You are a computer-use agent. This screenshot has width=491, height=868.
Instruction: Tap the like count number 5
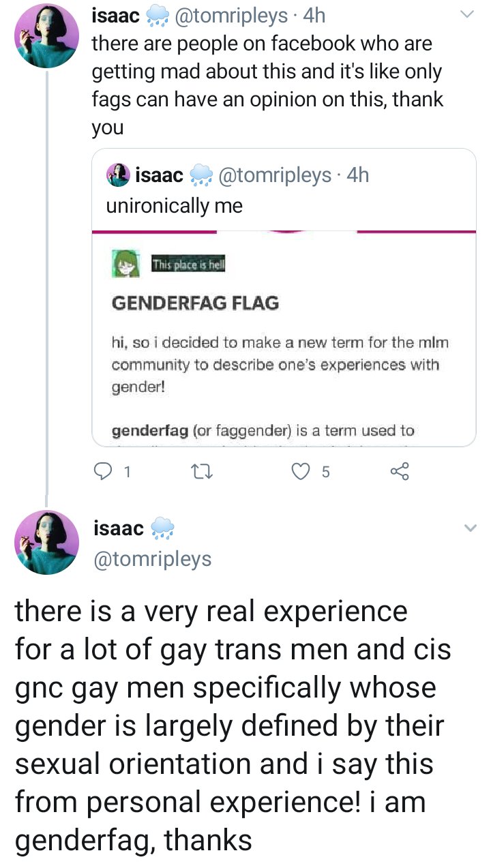click(325, 472)
